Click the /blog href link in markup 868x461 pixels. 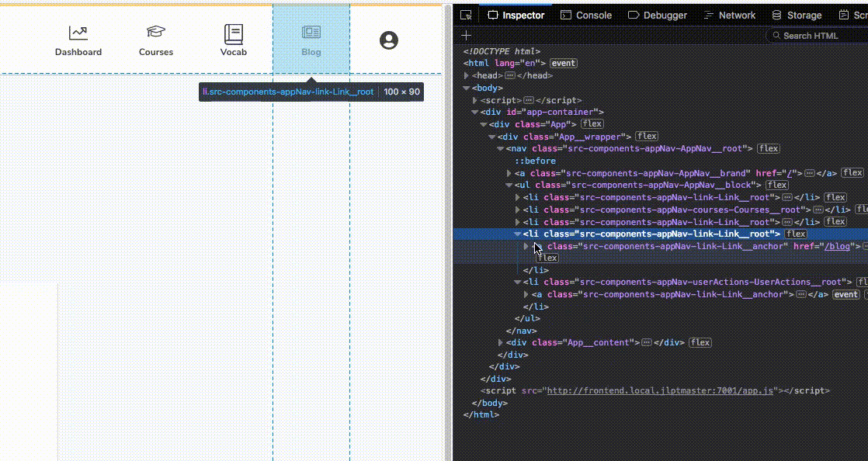click(x=837, y=246)
